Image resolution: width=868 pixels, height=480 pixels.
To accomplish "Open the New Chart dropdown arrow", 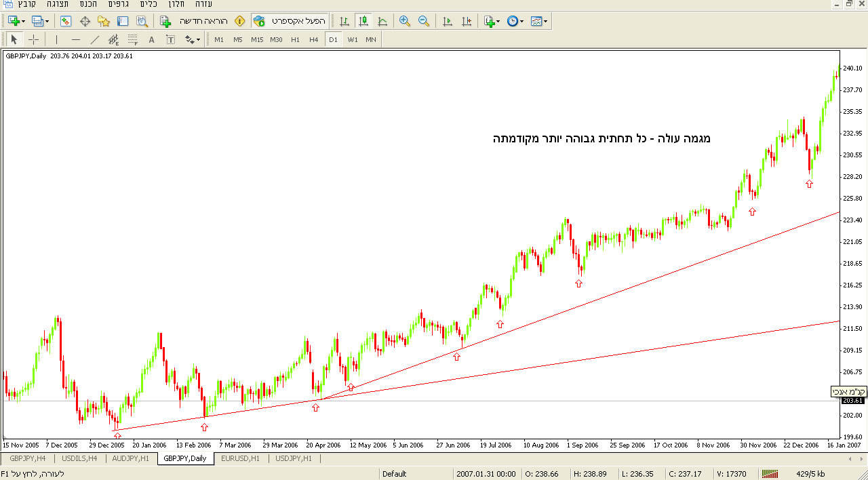I will [24, 21].
